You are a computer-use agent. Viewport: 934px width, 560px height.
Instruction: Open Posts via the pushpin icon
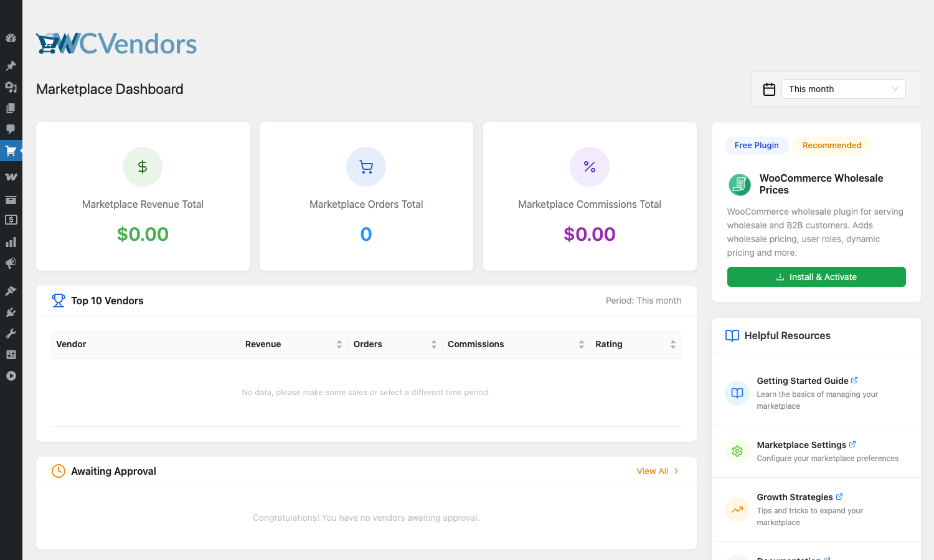pyautogui.click(x=11, y=65)
